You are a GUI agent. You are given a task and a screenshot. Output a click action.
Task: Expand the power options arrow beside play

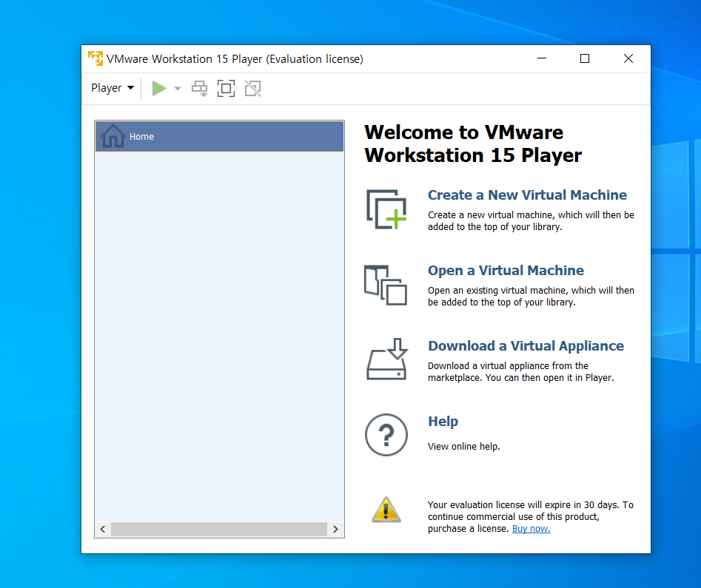coord(178,89)
